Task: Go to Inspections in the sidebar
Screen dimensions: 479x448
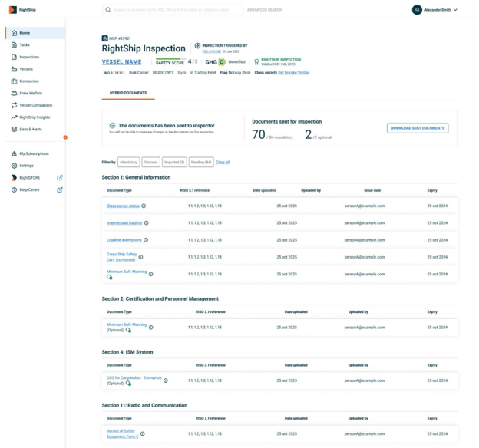Action: coord(29,57)
